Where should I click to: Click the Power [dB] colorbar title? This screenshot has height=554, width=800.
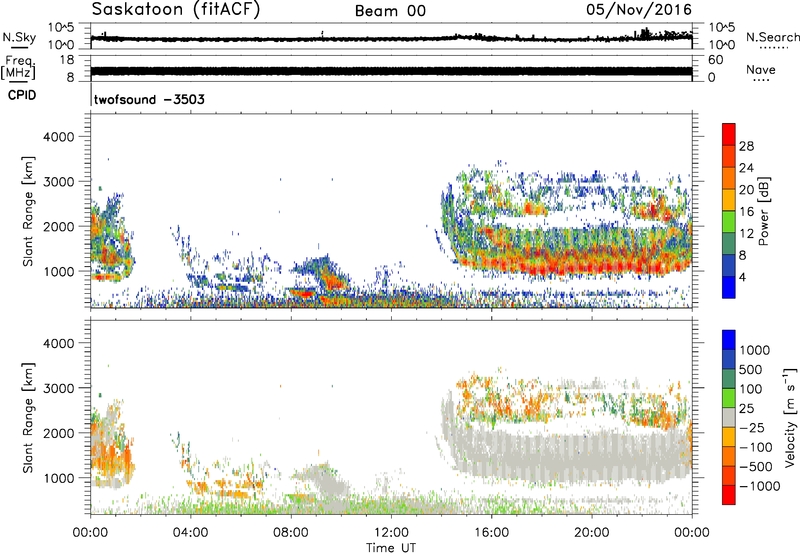tap(763, 211)
